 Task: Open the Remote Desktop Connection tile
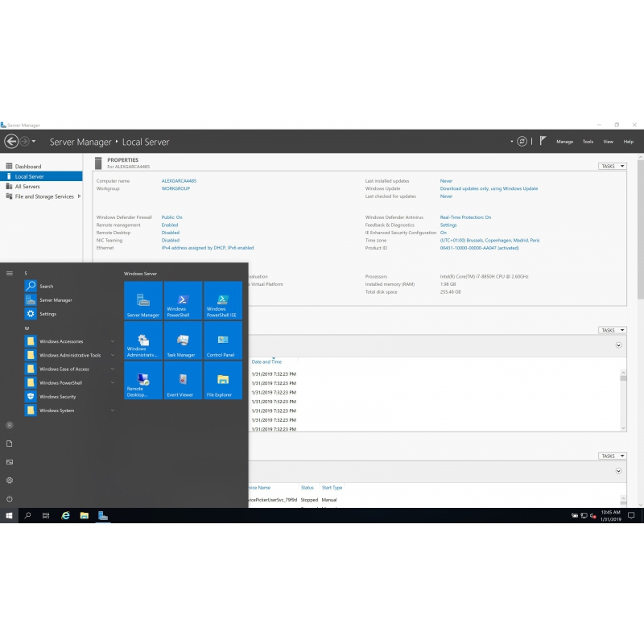coord(142,382)
